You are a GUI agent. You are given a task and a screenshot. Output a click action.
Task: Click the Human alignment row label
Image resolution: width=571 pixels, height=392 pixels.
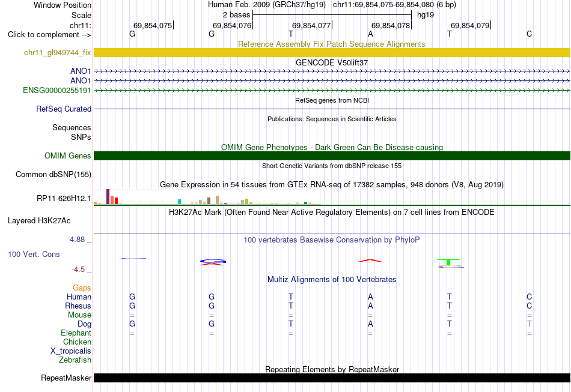coord(79,297)
